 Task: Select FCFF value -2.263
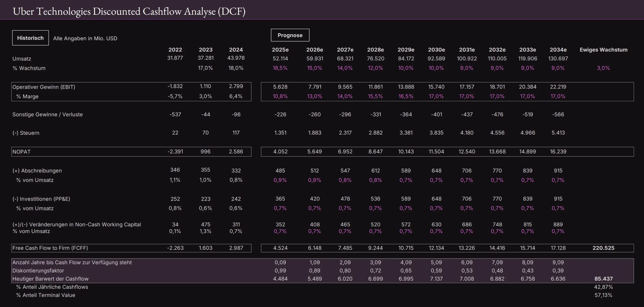pyautogui.click(x=175, y=248)
